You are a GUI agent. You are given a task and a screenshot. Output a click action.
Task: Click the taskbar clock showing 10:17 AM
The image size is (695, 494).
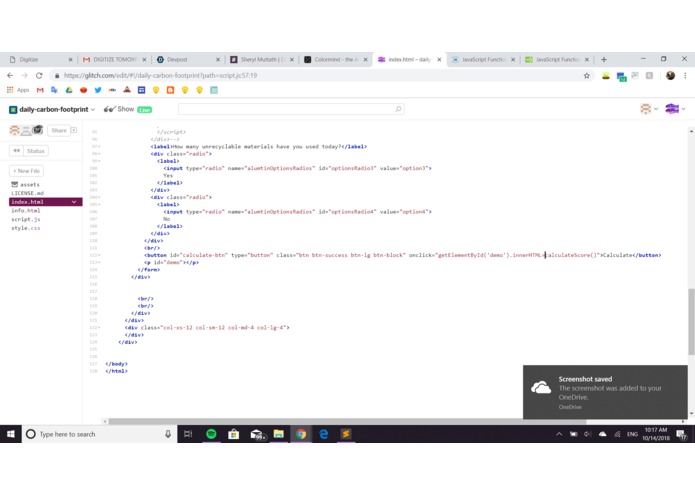(656, 434)
